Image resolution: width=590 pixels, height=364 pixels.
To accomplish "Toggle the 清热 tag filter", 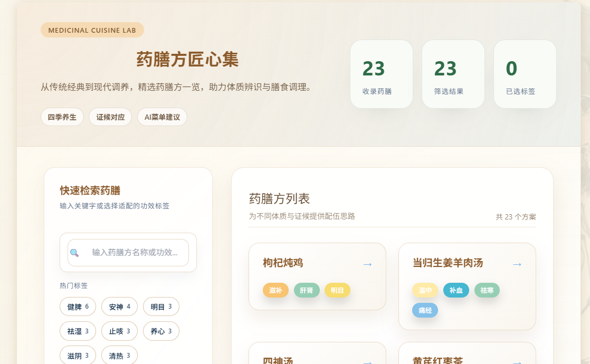I will click(119, 356).
